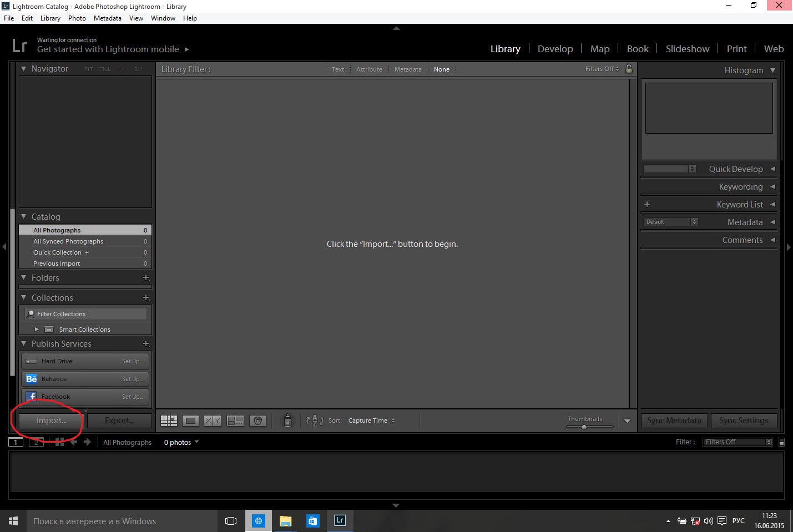Switch to Grid view
This screenshot has width=793, height=532.
[x=169, y=421]
